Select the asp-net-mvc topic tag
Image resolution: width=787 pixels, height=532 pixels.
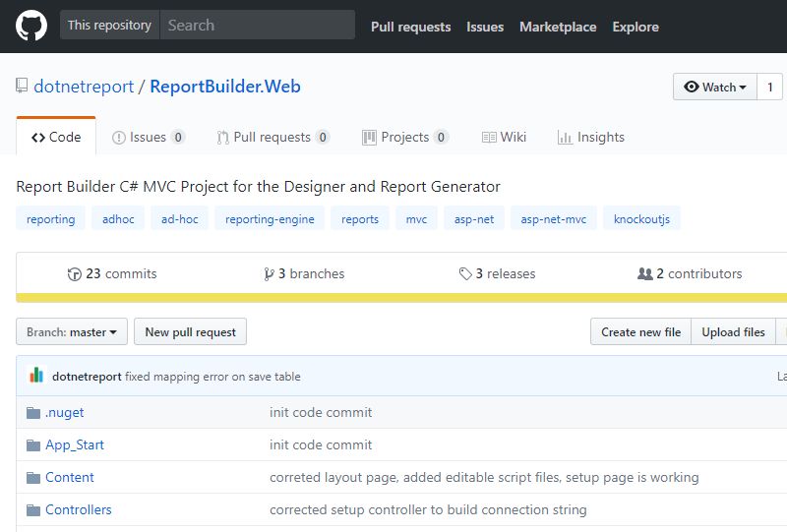pyautogui.click(x=554, y=219)
